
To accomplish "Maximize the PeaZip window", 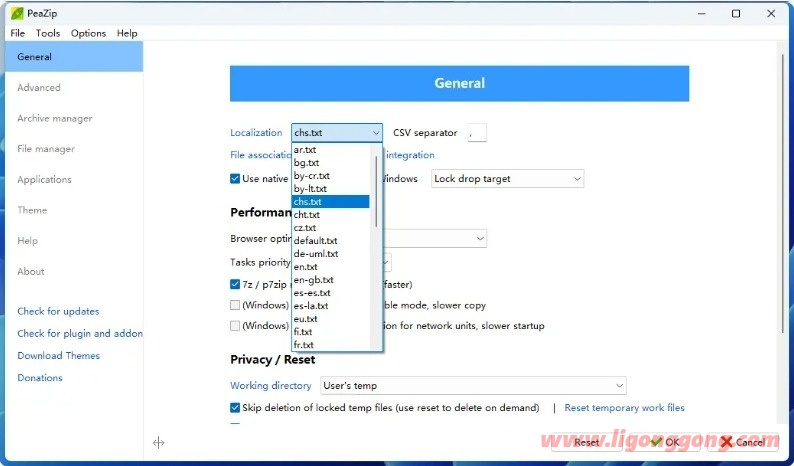I will 736,14.
